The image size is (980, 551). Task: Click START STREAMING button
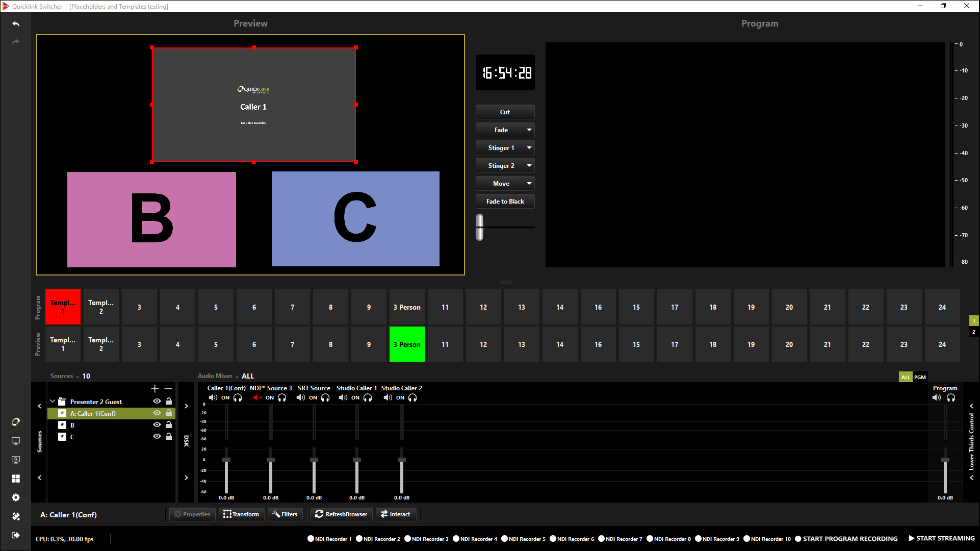(941, 538)
